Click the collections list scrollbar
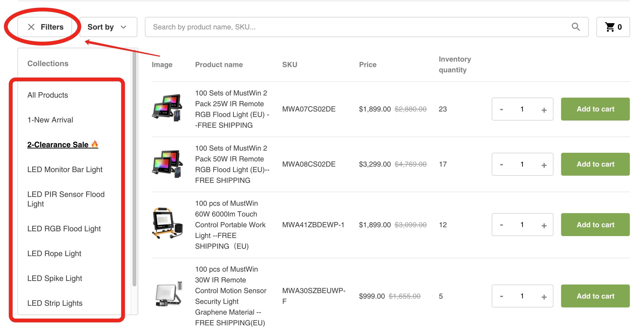The width and height of the screenshot is (644, 327). (x=134, y=168)
